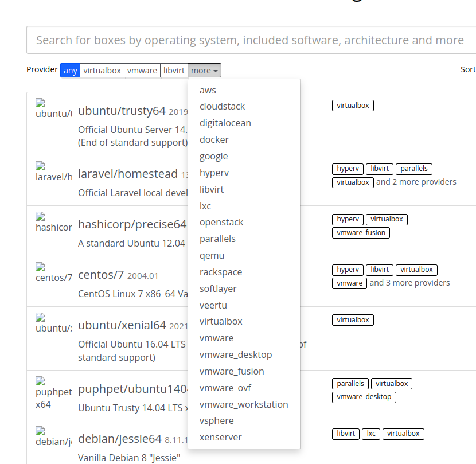Click the debian/jessie64 avatar image

pos(54,436)
